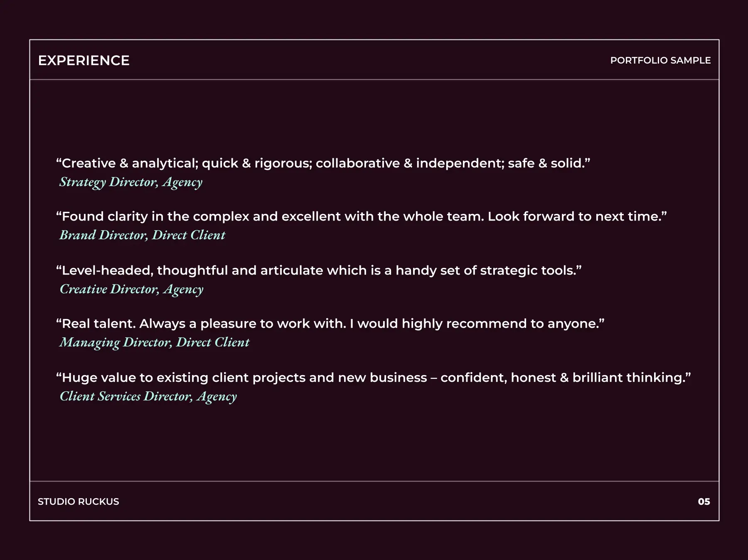
Task: Select the 'Real talent' testimonial quote
Action: click(330, 324)
